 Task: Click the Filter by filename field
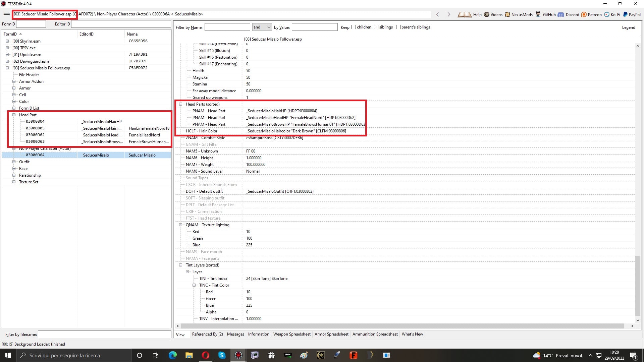click(x=104, y=335)
